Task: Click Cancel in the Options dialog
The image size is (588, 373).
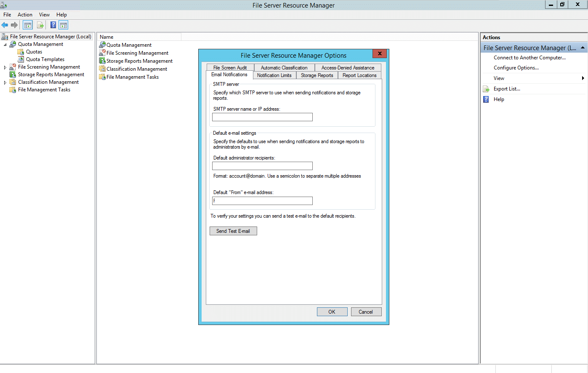Action: (366, 312)
